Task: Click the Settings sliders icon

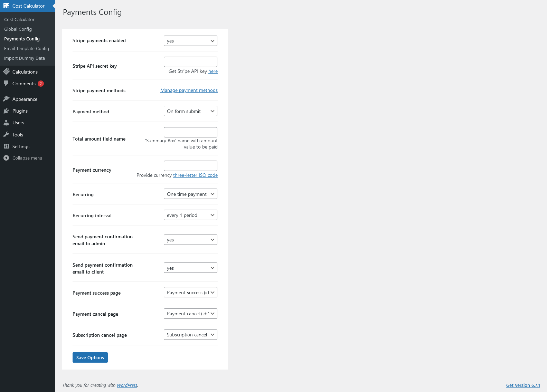Action: pyautogui.click(x=6, y=146)
